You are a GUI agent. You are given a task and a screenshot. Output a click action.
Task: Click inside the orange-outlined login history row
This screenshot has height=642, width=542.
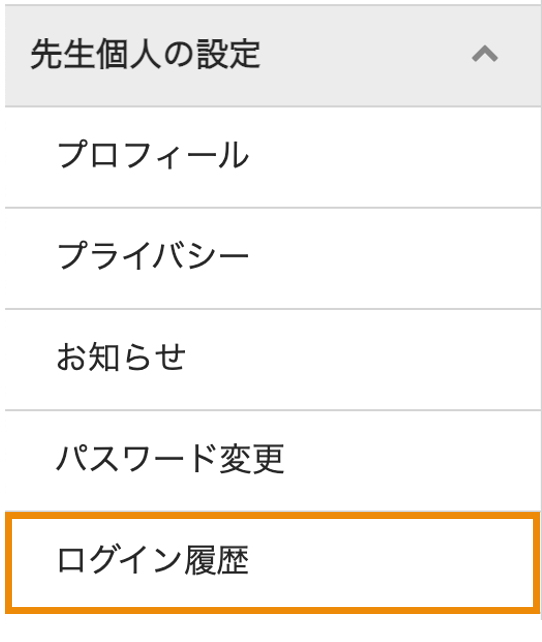coord(273,563)
